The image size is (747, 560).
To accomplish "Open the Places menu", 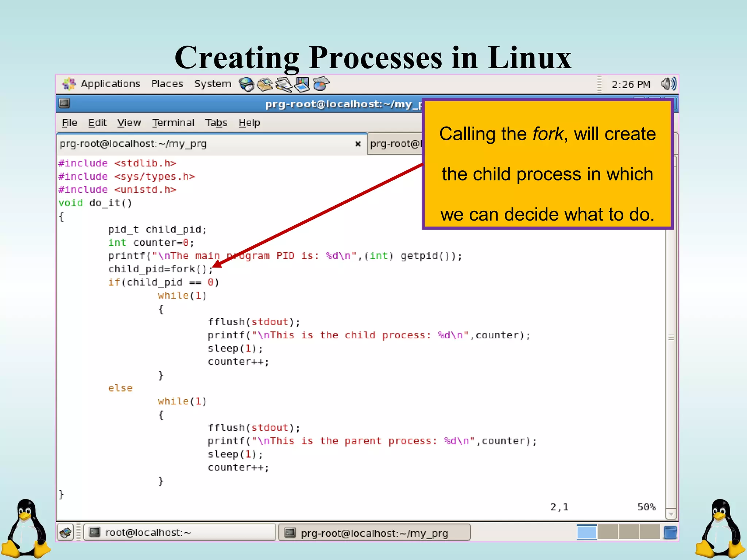I will 167,84.
